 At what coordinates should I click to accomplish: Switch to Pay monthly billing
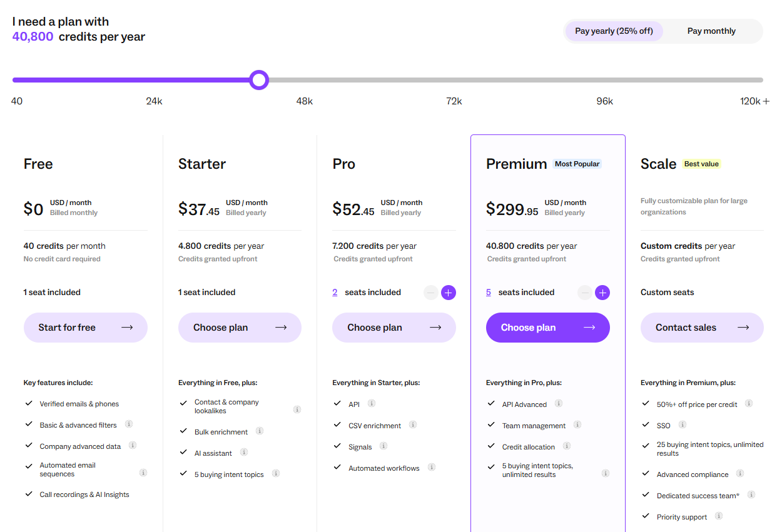click(711, 31)
